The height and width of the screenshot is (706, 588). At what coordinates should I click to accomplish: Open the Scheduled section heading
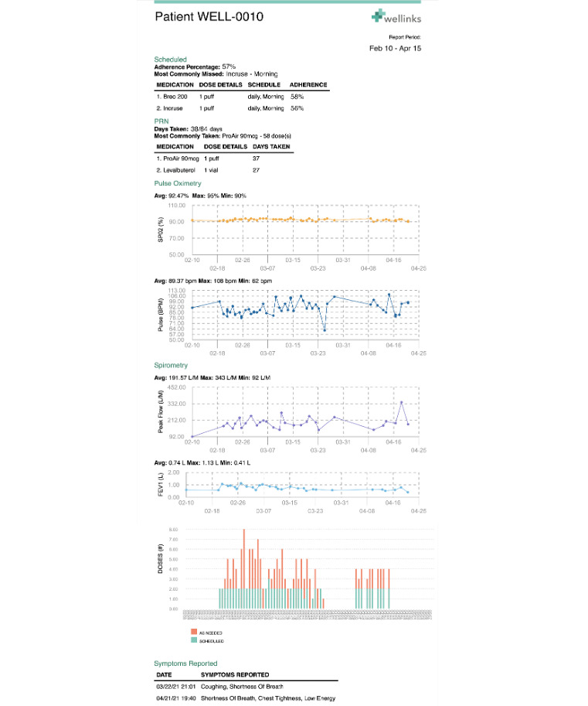tap(170, 60)
